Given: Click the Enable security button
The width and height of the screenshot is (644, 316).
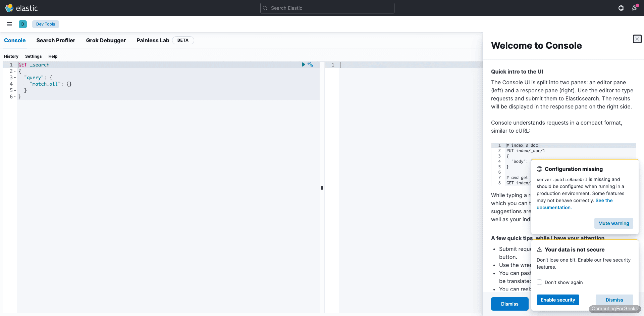Looking at the screenshot, I should click(x=558, y=300).
